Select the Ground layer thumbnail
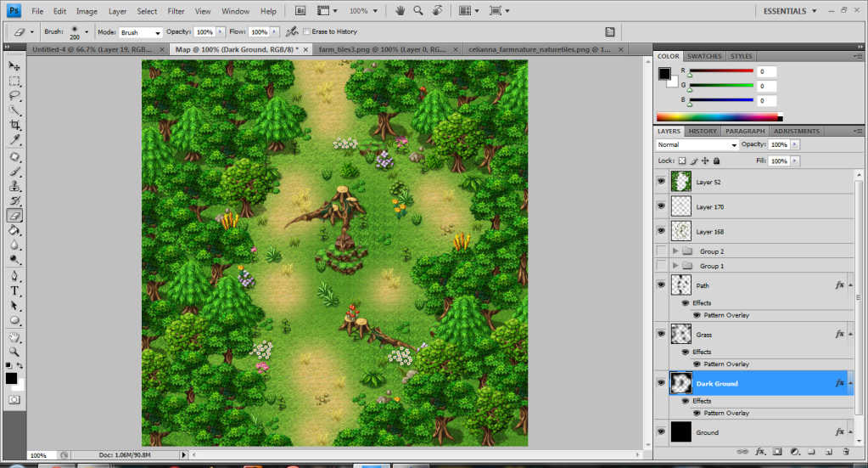The height and width of the screenshot is (468, 868). 680,432
